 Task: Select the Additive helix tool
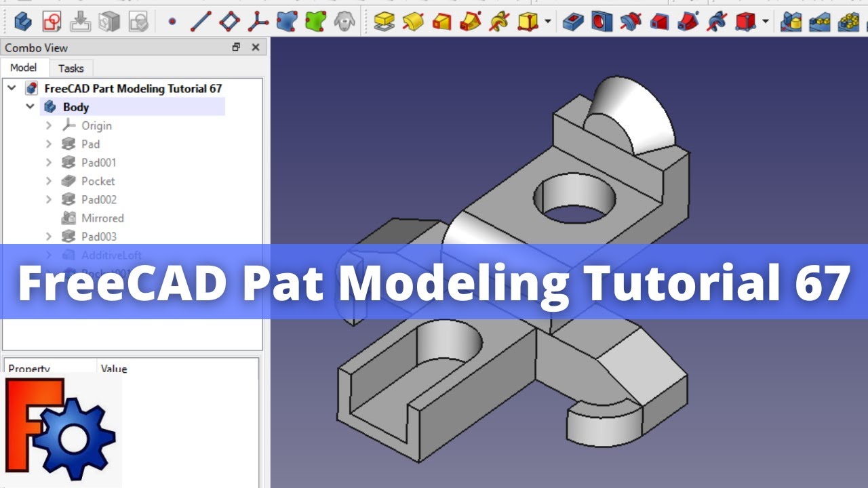500,22
